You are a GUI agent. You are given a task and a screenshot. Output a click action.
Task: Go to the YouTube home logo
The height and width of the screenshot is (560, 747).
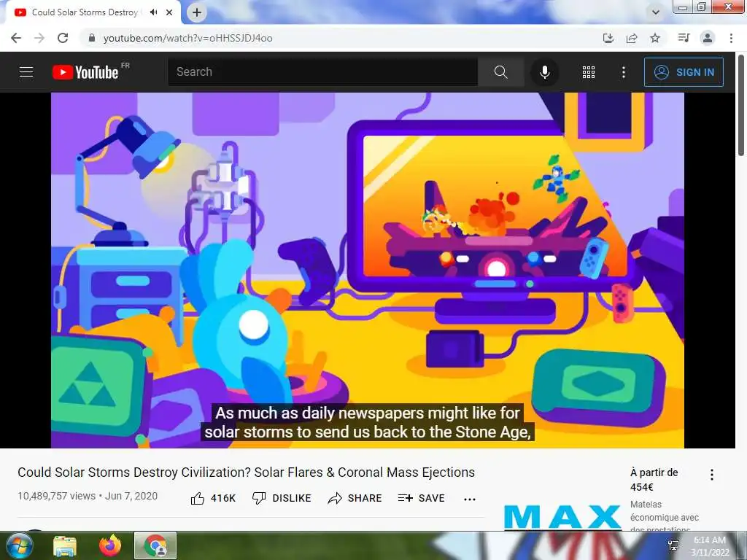pos(86,72)
